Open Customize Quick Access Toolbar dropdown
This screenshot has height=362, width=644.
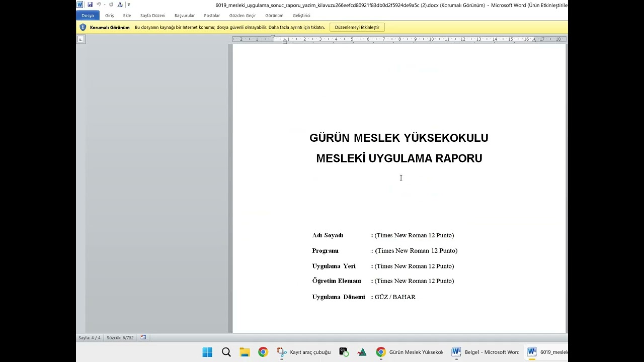click(x=129, y=5)
